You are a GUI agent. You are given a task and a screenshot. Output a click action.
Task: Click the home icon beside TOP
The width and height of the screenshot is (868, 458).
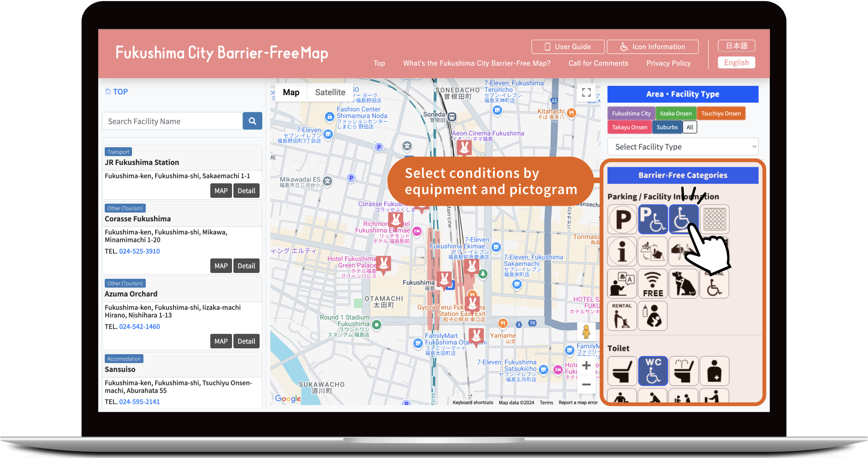coord(108,91)
